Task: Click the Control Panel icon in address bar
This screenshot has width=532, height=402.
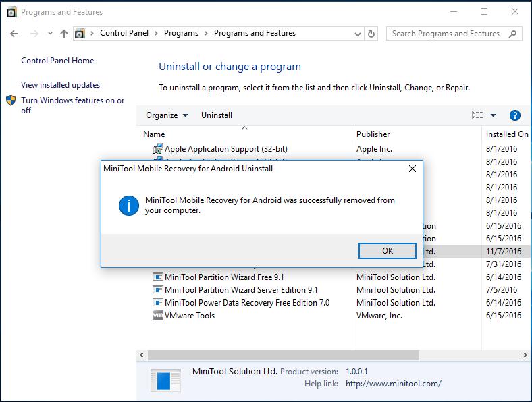Action: coord(80,34)
